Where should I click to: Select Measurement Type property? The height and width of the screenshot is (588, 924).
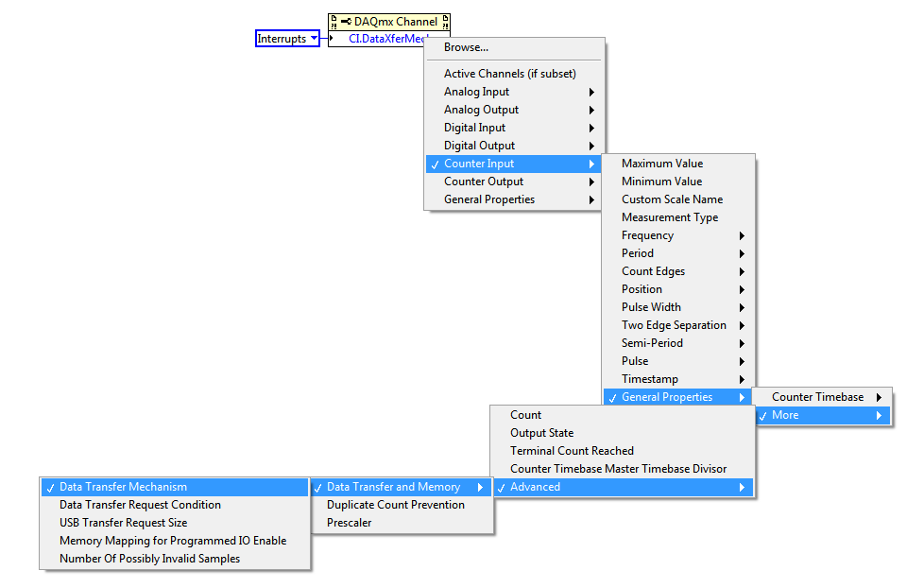678,217
